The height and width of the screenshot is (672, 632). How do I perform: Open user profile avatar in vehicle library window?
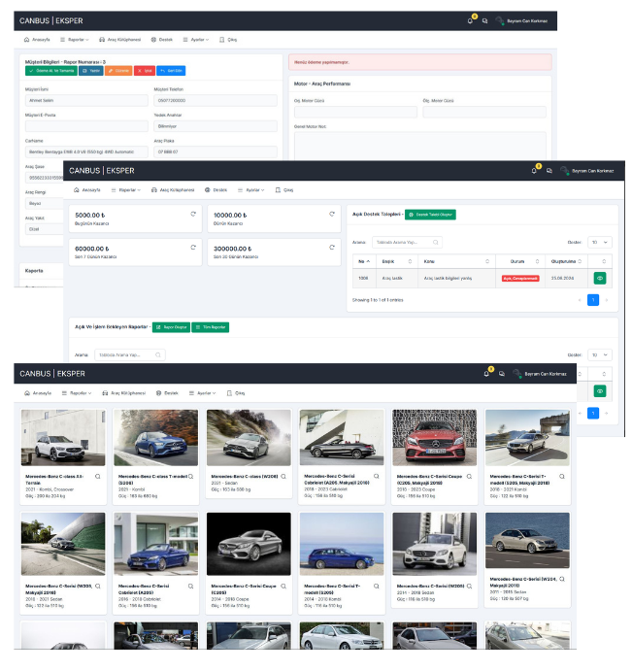pyautogui.click(x=516, y=374)
